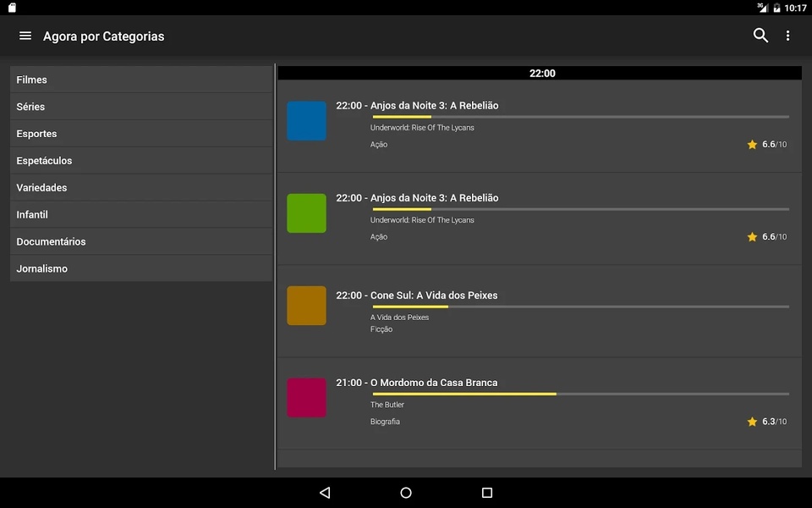Click the "Biografia" genre label
The width and height of the screenshot is (812, 508).
pos(385,422)
